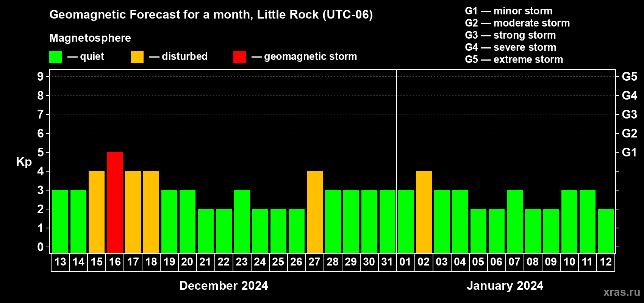The width and height of the screenshot is (644, 303).
Task: Click the December 2024 month label
Action: coord(224,286)
